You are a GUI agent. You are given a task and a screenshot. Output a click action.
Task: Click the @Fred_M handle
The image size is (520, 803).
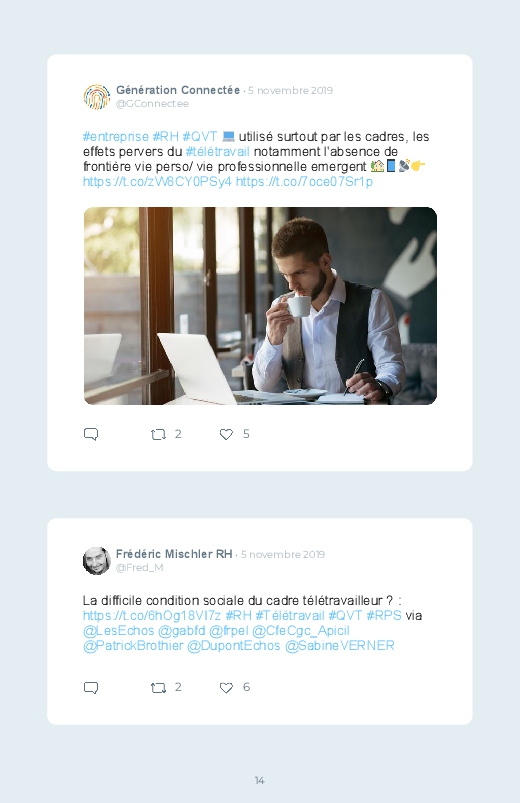(139, 567)
